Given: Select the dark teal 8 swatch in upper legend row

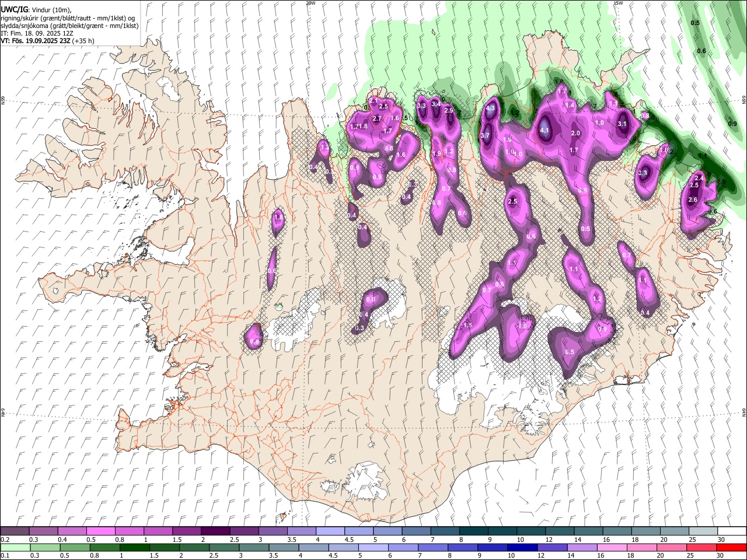Looking at the screenshot, I should 473,531.
